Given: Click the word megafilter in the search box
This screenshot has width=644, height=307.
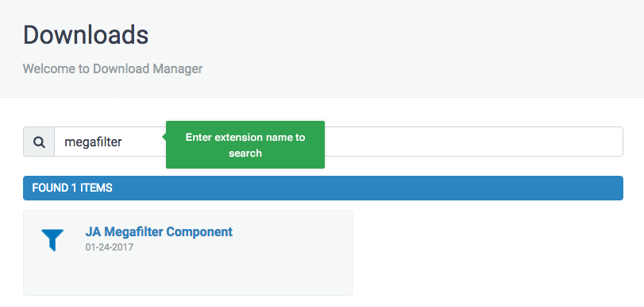Looking at the screenshot, I should (x=93, y=142).
